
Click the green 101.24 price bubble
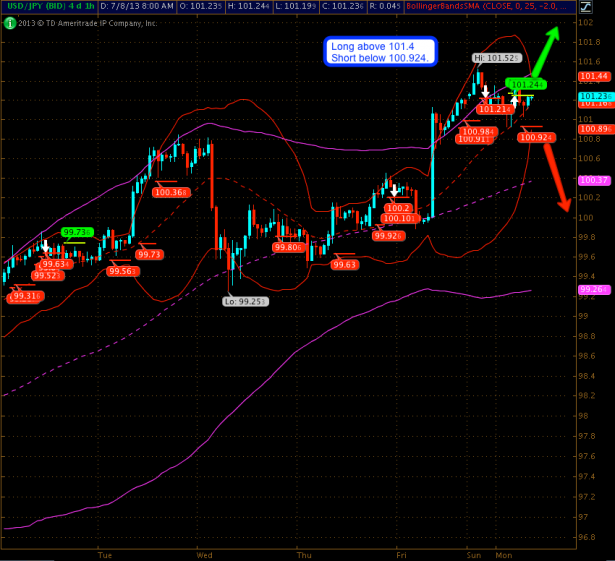525,84
